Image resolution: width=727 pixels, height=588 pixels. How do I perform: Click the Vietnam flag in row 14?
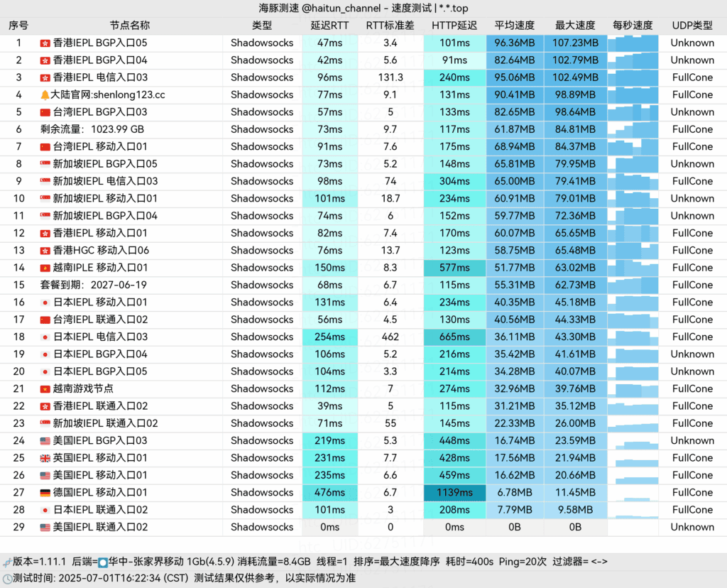point(45,268)
